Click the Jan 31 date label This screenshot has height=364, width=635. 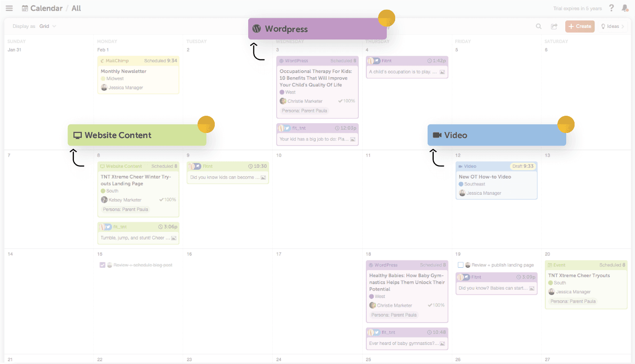click(x=14, y=50)
